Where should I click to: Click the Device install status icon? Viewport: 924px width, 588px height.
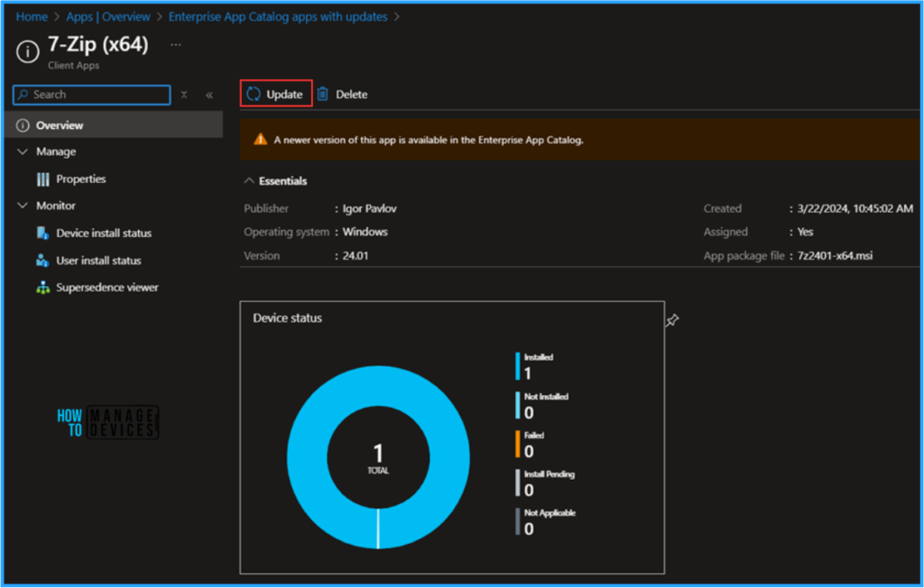(42, 233)
